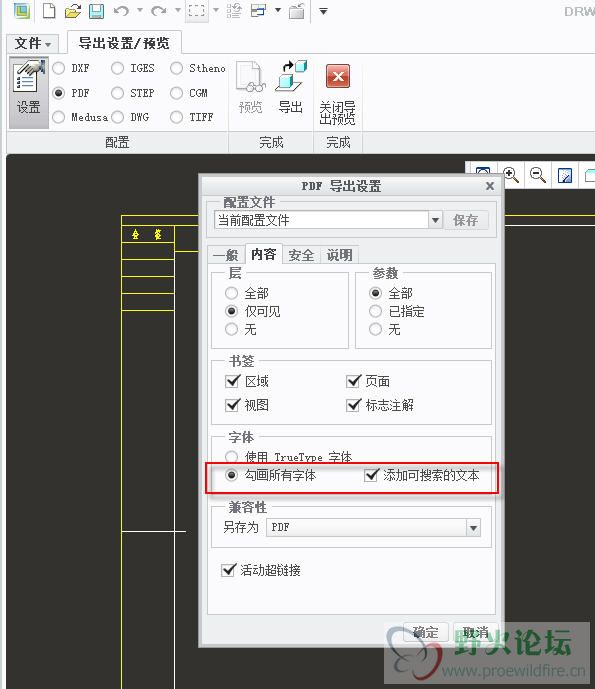Click the Undo arrow icon
The image size is (595, 689).
point(121,10)
